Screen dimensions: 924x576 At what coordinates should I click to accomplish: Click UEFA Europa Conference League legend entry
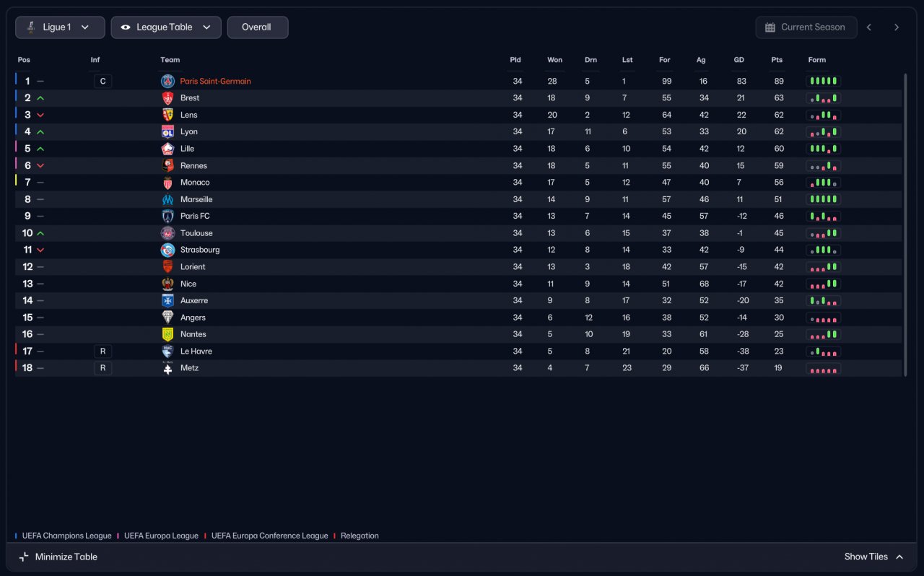(266, 536)
